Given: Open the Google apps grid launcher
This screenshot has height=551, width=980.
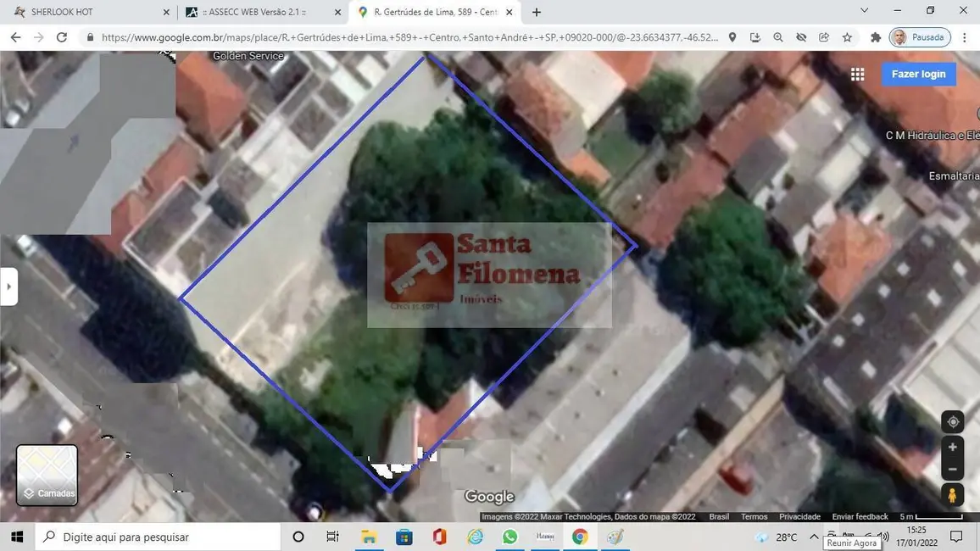Looking at the screenshot, I should tap(856, 74).
